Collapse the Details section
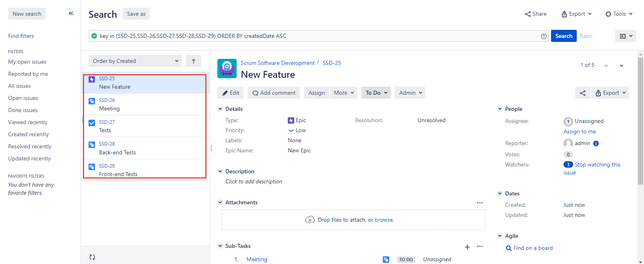Screen dimensions: 644x264 tap(220, 109)
